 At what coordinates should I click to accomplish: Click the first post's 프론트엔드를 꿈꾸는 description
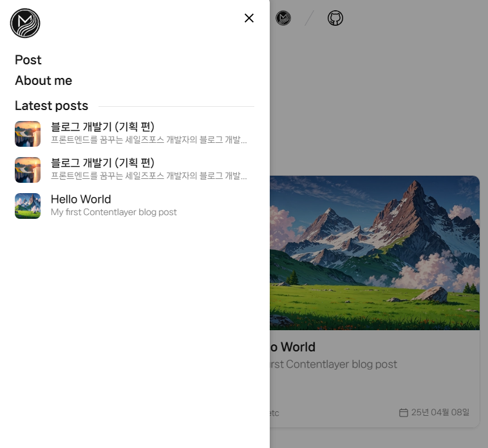tap(149, 140)
